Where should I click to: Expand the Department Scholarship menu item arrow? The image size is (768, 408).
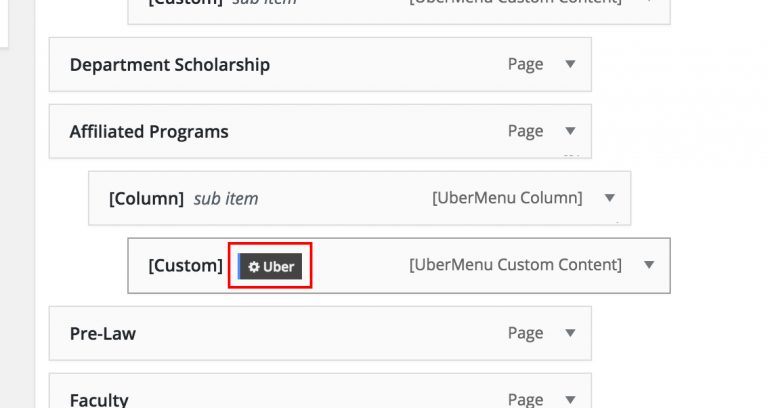point(570,64)
